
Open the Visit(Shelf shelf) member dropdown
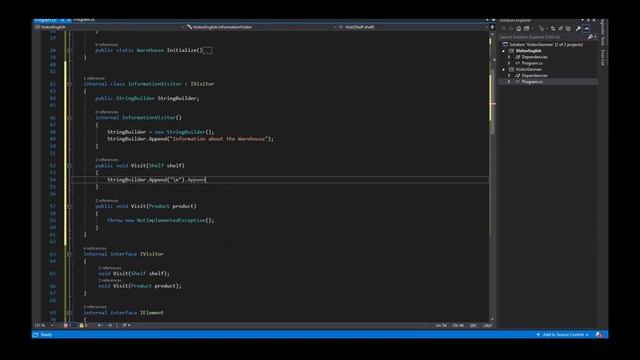(x=413, y=27)
